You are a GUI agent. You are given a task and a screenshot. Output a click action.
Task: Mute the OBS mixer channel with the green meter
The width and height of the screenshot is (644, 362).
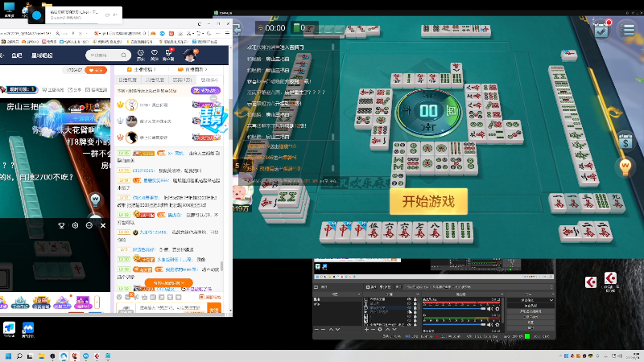tap(489, 325)
